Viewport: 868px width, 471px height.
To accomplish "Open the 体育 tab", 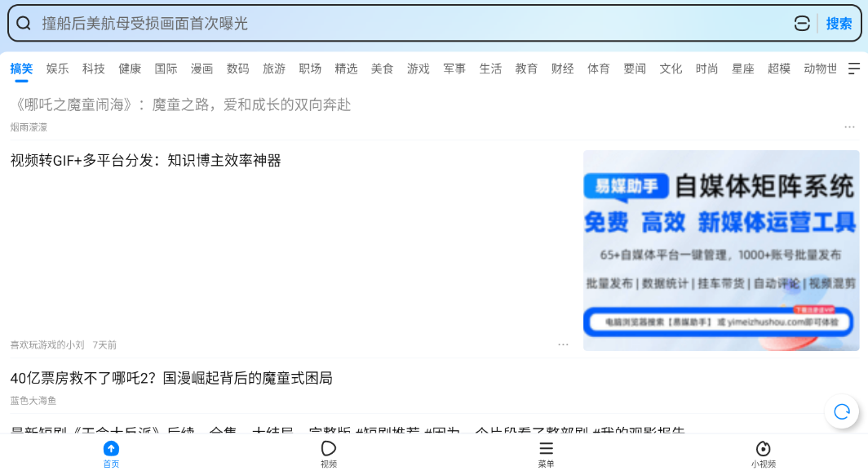I will pos(599,69).
